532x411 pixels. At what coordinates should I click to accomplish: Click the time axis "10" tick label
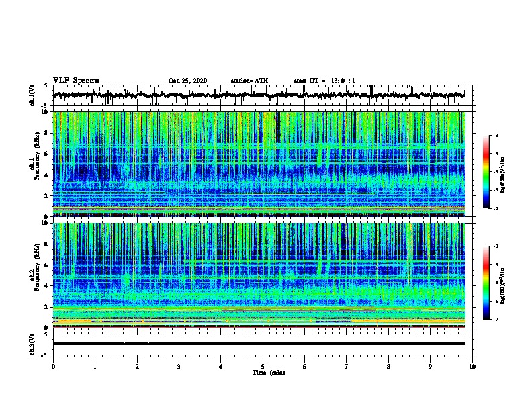pyautogui.click(x=472, y=367)
